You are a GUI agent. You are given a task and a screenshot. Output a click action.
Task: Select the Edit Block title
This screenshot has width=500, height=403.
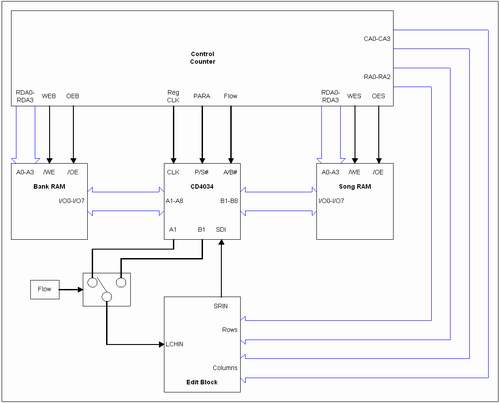(202, 382)
